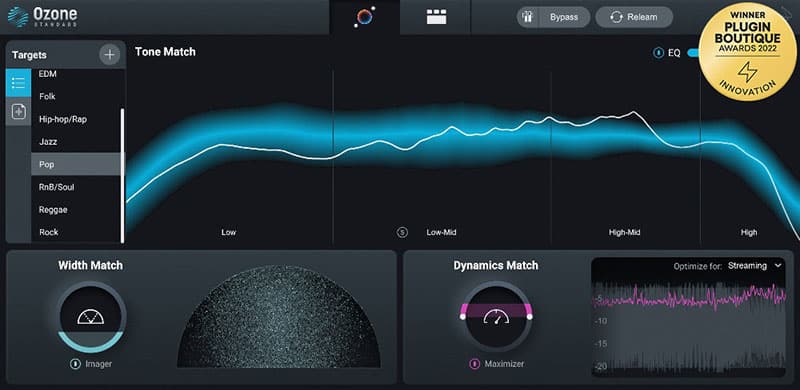Viewport: 800px width, 390px height.
Task: Select the Pop target
Action: click(76, 164)
